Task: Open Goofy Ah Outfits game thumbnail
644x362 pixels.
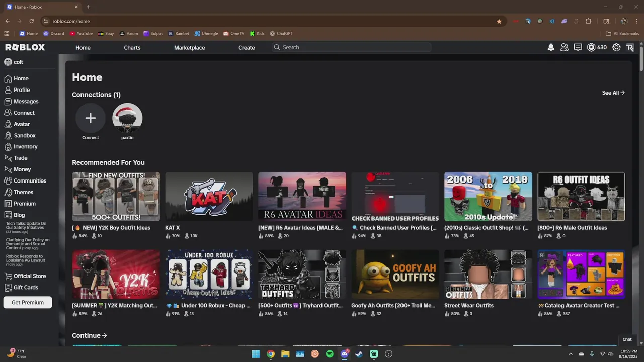Action: coord(395,275)
